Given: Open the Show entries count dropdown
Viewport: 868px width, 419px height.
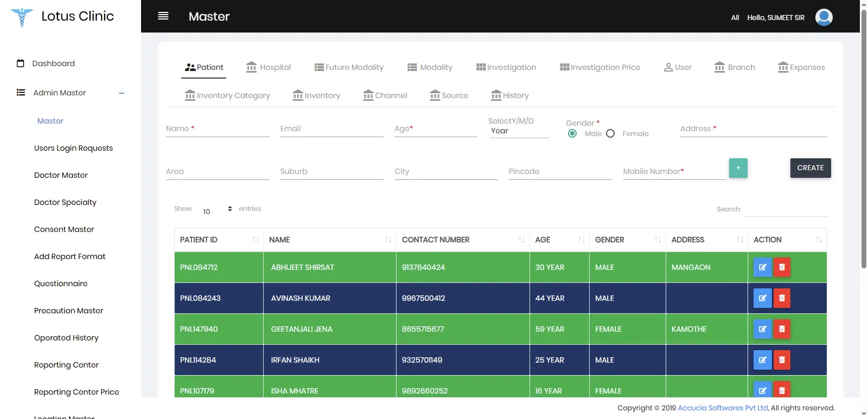Looking at the screenshot, I should 217,210.
